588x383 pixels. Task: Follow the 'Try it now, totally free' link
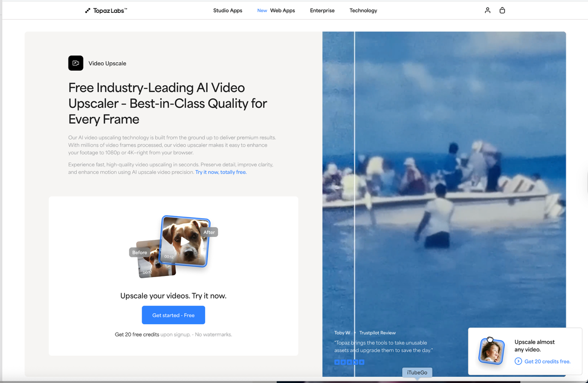(x=221, y=172)
